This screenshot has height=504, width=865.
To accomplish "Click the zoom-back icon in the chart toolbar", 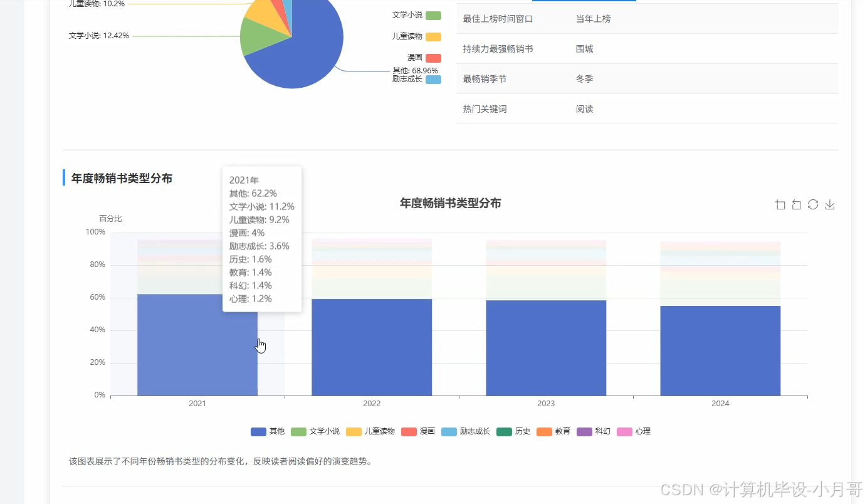I will pos(796,204).
